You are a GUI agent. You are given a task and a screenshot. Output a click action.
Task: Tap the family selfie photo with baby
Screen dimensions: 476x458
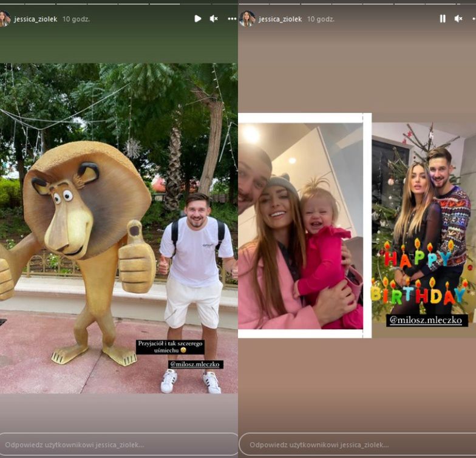click(301, 226)
